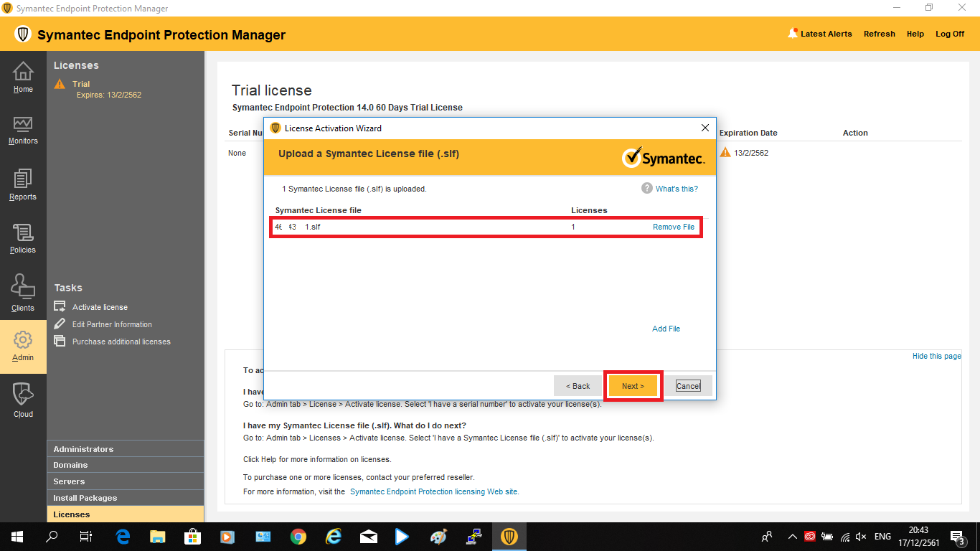Click the Add File link
The image size is (980, 551).
[x=666, y=329]
